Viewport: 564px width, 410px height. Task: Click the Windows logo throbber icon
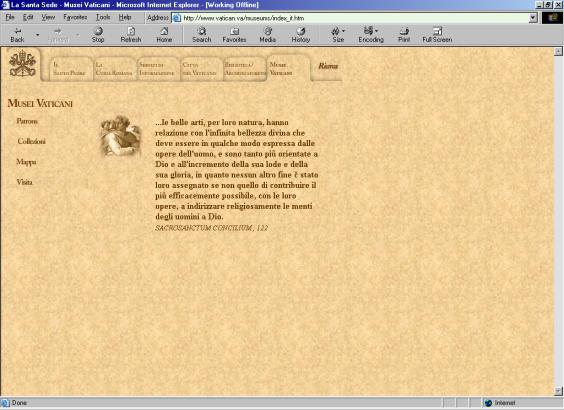click(x=552, y=18)
